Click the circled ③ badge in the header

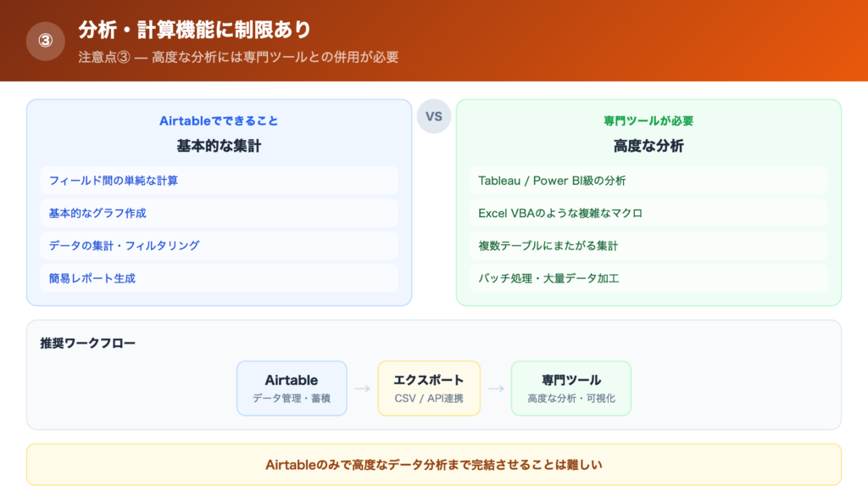(44, 39)
